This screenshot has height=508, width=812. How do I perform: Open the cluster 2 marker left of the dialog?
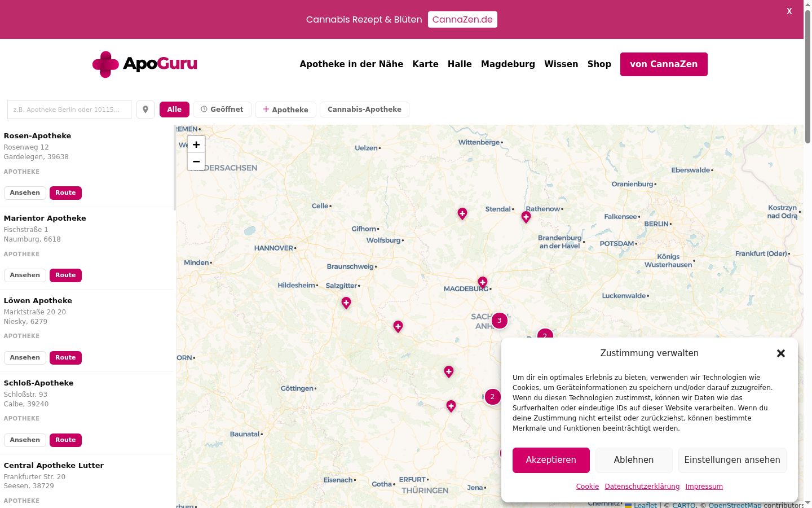(492, 397)
